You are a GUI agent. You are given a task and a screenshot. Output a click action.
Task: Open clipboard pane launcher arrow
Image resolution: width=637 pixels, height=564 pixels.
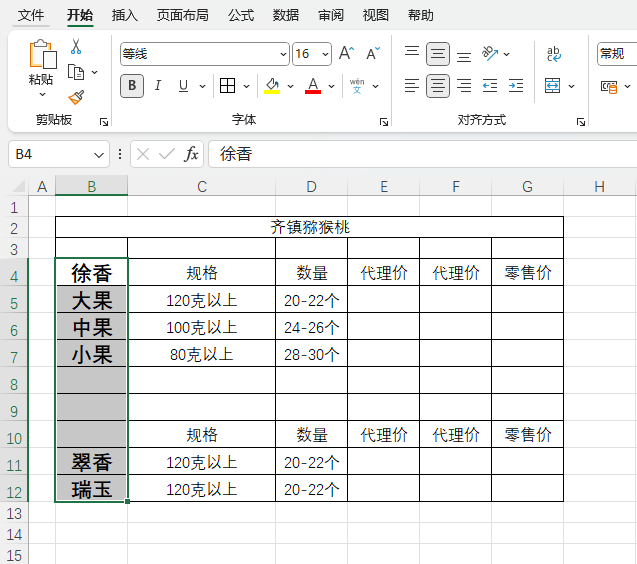tap(104, 122)
